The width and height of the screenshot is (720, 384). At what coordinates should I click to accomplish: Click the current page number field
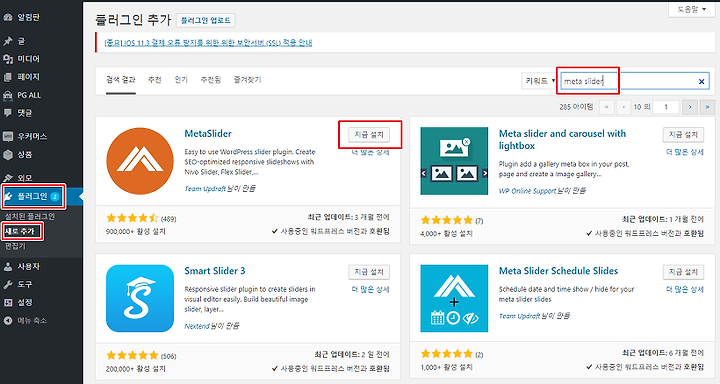[x=666, y=107]
